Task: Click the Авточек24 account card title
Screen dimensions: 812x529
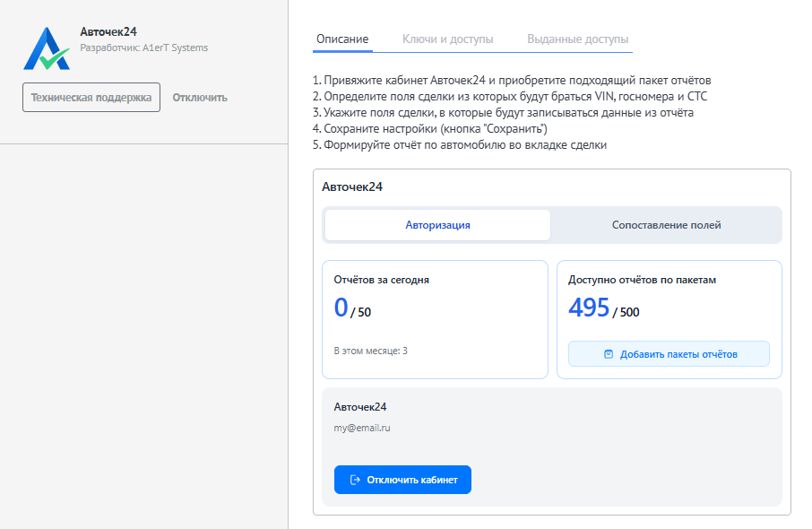Action: coord(360,407)
